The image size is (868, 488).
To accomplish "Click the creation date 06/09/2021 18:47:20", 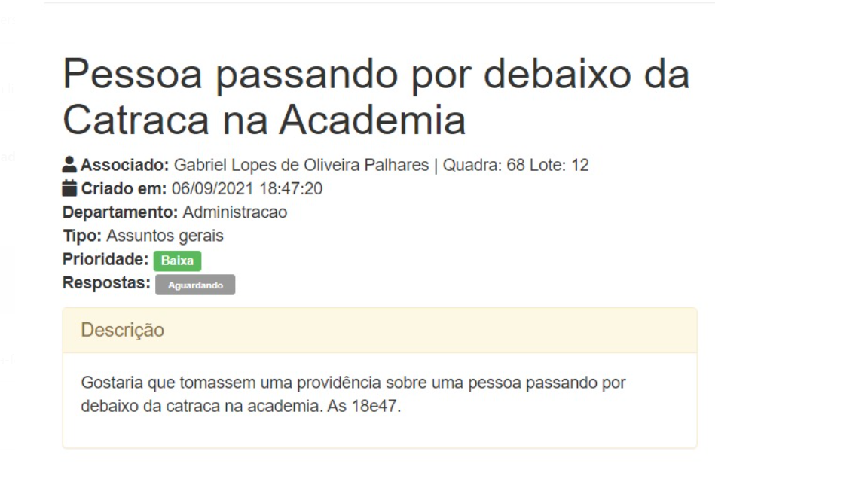I will tap(247, 188).
